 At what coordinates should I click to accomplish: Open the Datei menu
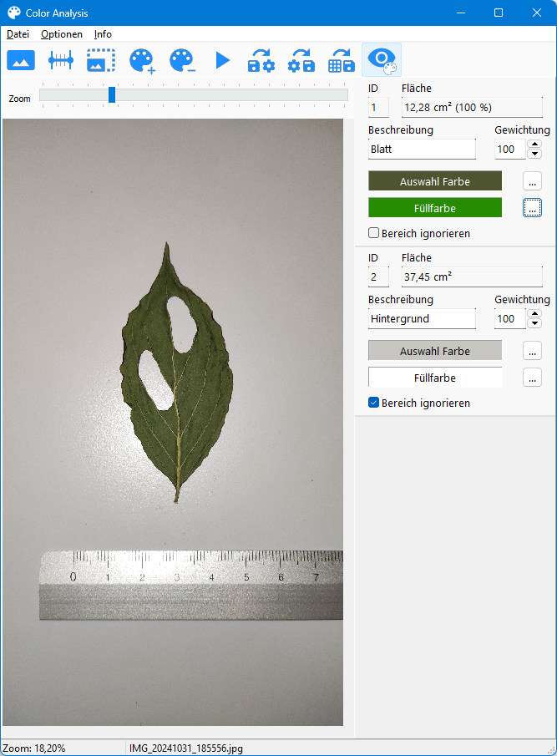click(x=18, y=34)
